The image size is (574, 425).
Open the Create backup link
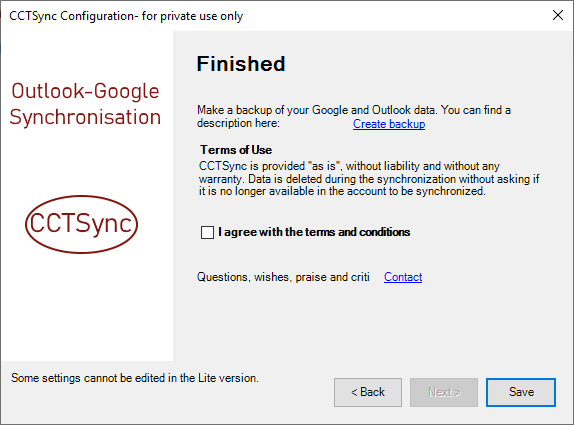click(x=389, y=124)
